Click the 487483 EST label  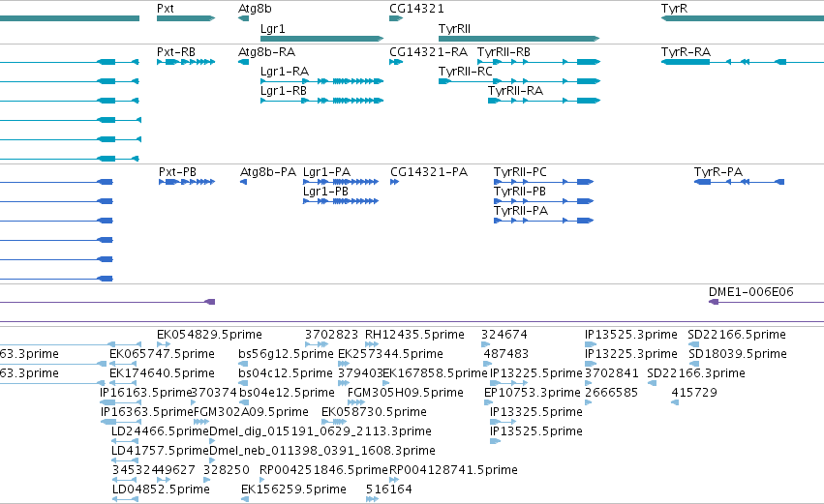[506, 354]
